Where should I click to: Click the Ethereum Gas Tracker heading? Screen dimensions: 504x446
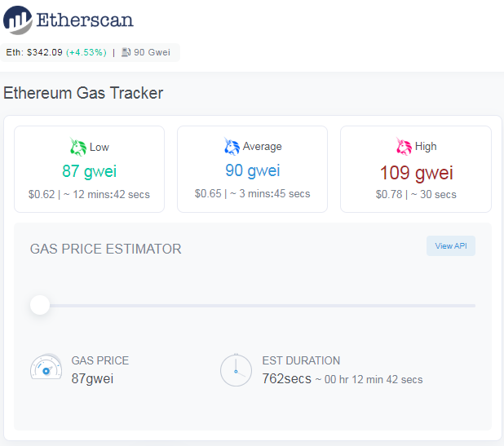(x=83, y=93)
